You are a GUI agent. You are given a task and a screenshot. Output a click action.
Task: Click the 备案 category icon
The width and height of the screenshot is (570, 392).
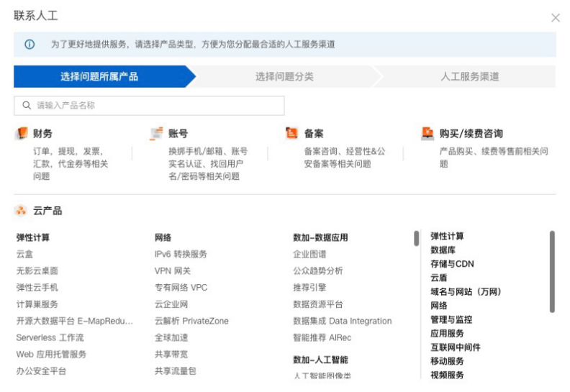click(x=292, y=133)
